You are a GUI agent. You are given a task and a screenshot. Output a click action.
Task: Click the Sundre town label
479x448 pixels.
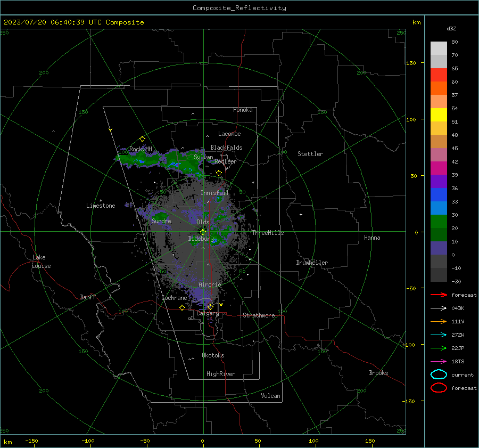pos(161,221)
